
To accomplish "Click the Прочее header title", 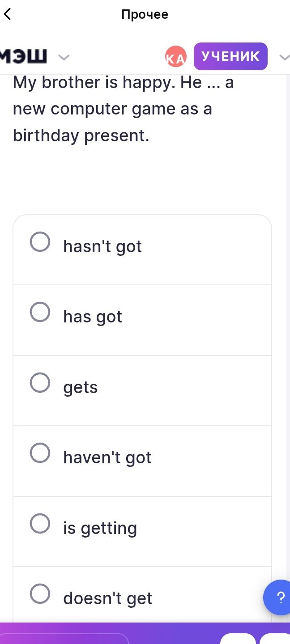I will [x=145, y=14].
